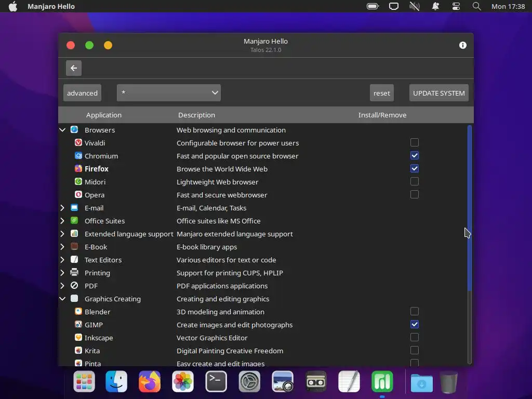Click the reset button
Image resolution: width=532 pixels, height=399 pixels.
click(382, 92)
